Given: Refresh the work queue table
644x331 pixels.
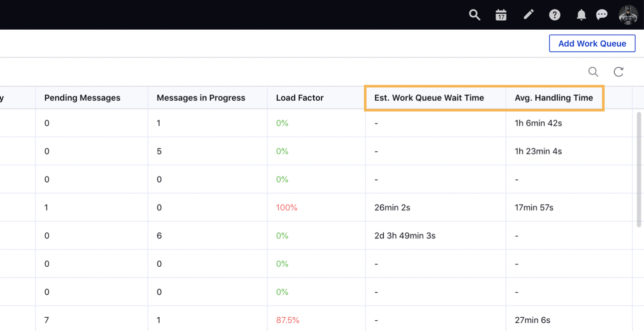Looking at the screenshot, I should (618, 72).
